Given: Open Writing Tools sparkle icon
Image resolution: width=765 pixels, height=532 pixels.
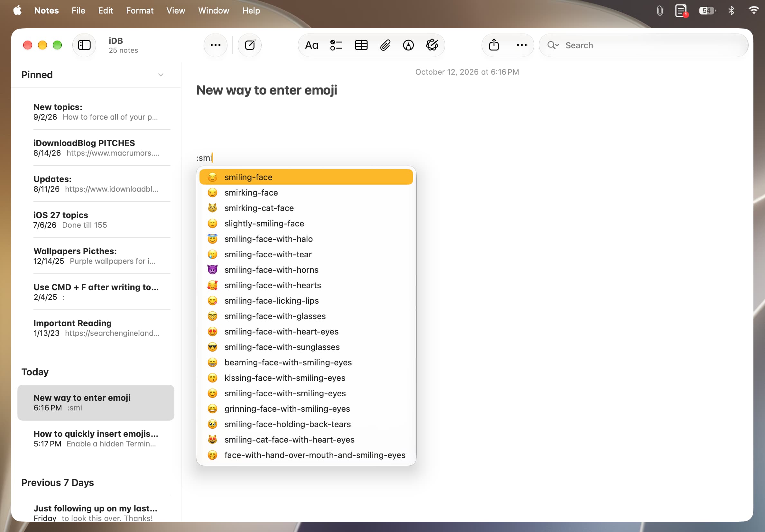Looking at the screenshot, I should [432, 45].
